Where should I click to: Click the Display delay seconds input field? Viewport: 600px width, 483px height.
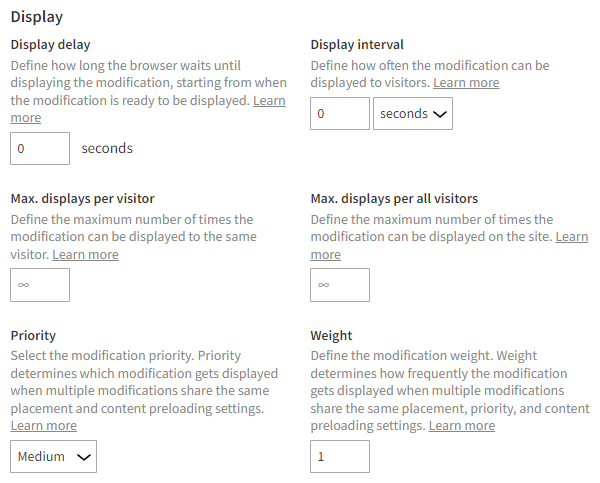pos(40,148)
